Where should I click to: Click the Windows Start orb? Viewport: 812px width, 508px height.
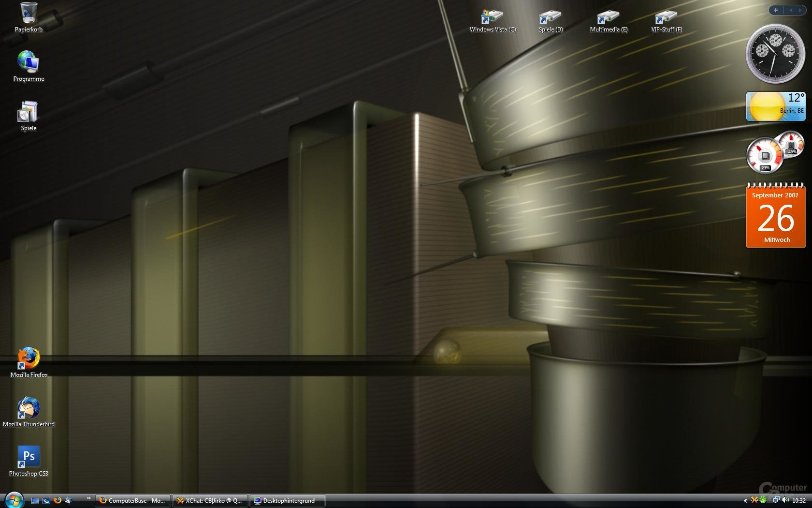(14, 500)
